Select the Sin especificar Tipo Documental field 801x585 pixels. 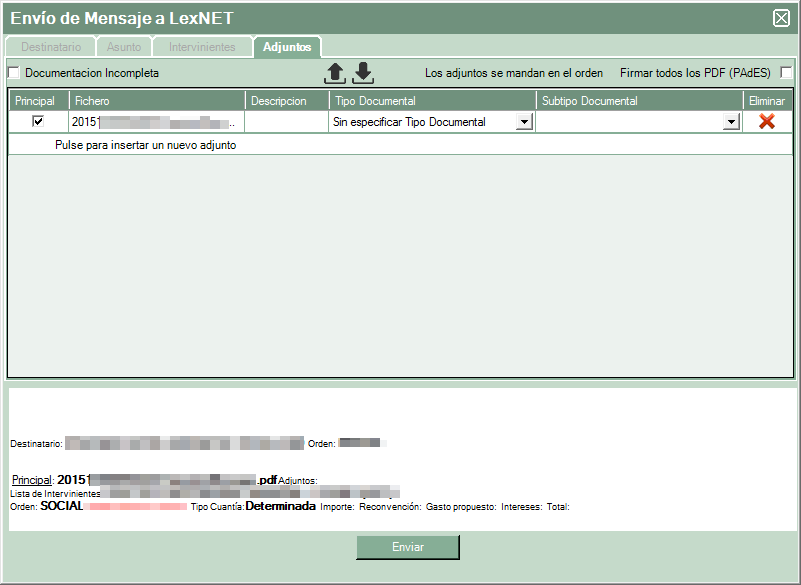pyautogui.click(x=422, y=122)
